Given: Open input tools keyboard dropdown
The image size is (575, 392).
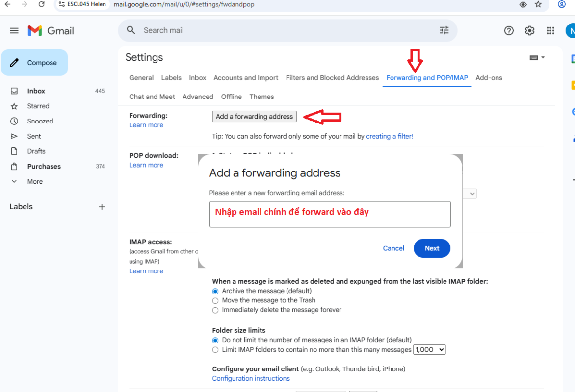Looking at the screenshot, I should (537, 58).
